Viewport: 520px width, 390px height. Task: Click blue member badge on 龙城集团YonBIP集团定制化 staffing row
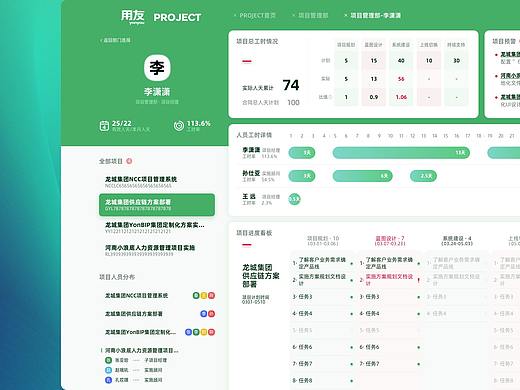click(188, 332)
